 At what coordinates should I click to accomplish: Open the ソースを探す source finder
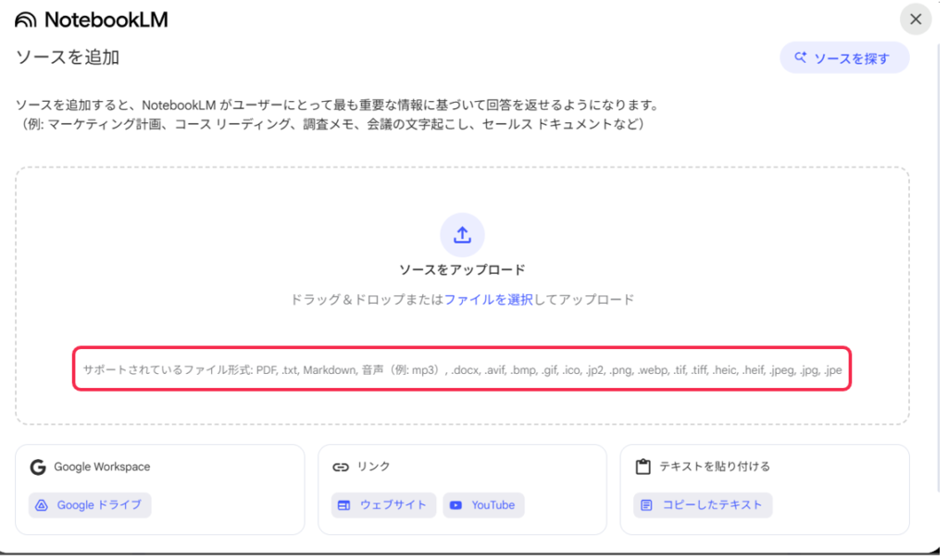(x=844, y=58)
